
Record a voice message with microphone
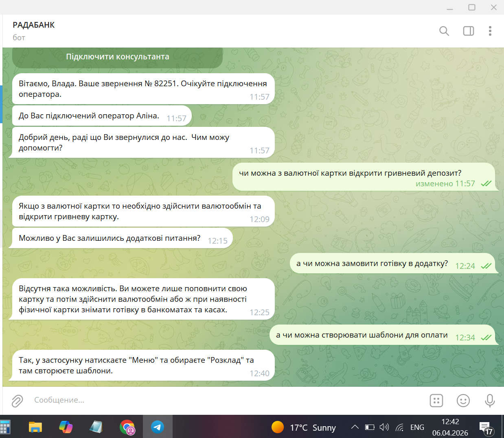(x=490, y=401)
